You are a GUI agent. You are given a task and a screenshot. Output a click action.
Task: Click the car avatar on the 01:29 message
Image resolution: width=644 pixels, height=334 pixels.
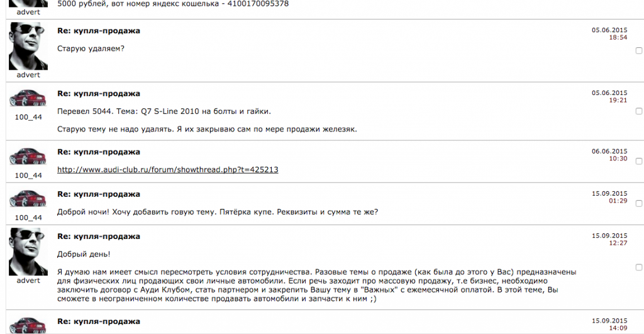[x=28, y=198]
